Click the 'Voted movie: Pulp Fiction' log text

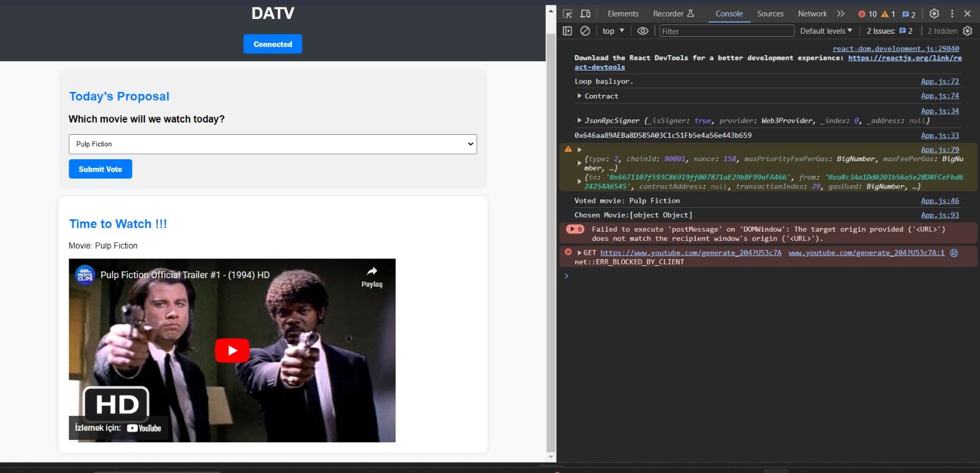click(627, 201)
